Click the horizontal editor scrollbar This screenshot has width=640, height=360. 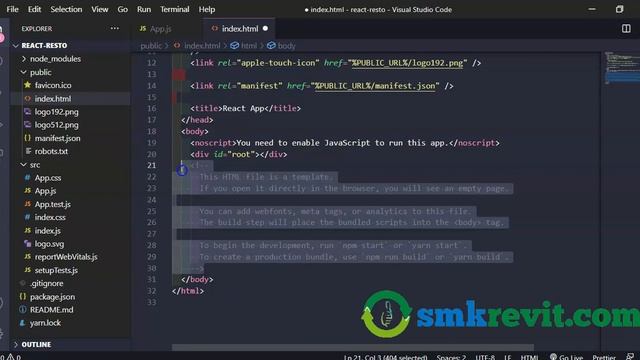353,347
